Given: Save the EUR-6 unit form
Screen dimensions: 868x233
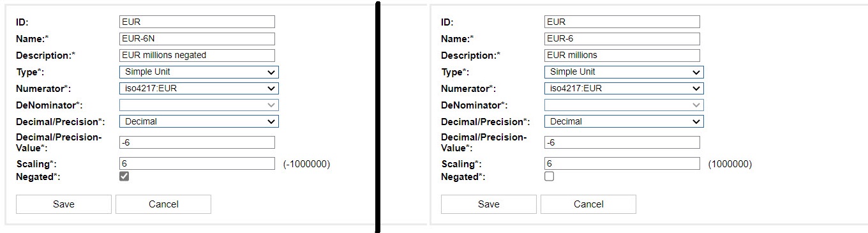Looking at the screenshot, I should (489, 204).
